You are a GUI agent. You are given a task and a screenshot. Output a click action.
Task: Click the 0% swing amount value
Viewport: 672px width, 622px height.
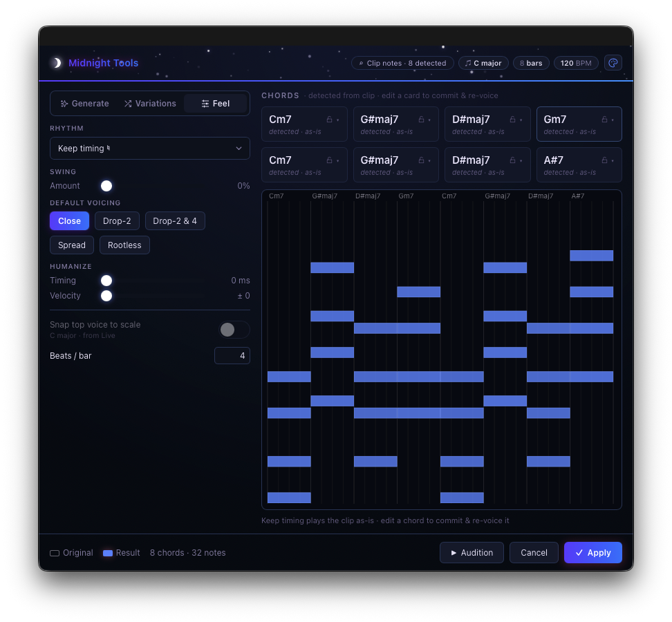tap(243, 185)
